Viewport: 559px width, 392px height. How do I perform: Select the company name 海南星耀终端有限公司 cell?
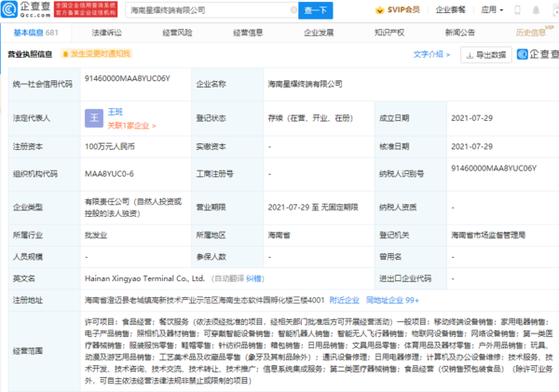(x=305, y=84)
